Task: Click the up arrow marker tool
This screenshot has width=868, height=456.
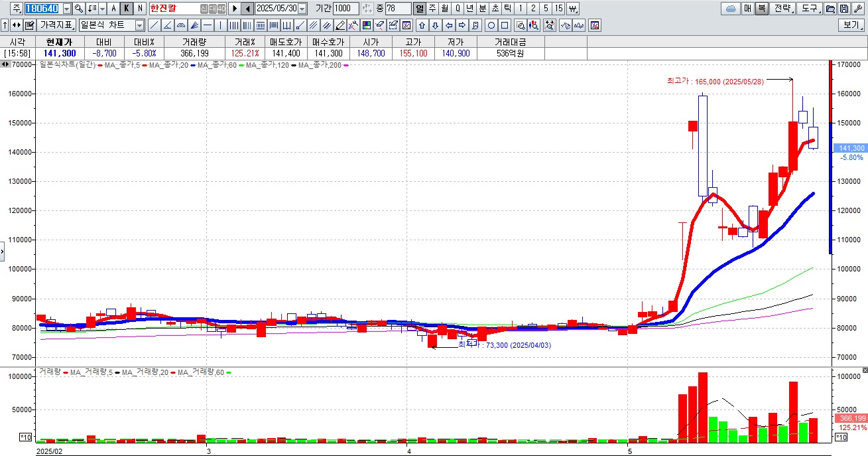Action: coord(422,25)
